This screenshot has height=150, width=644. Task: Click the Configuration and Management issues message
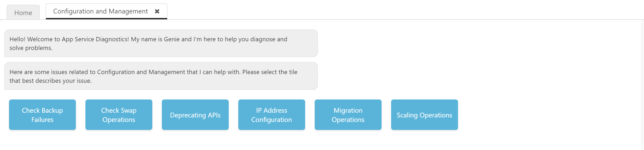(161, 76)
